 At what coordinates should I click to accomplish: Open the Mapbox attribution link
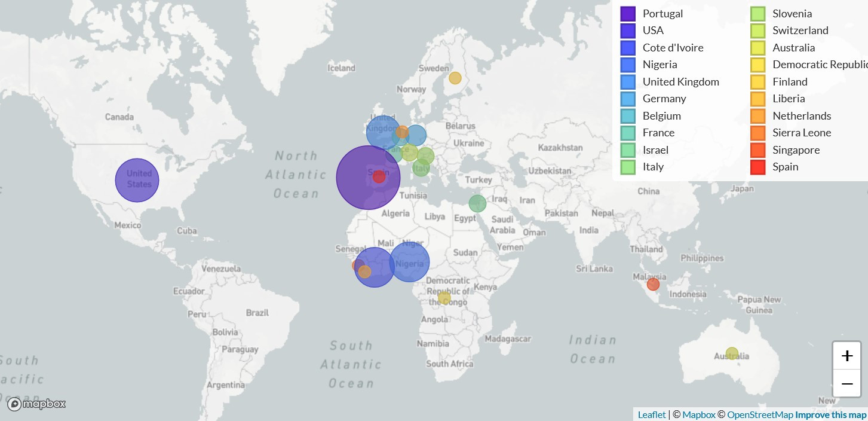click(x=698, y=414)
